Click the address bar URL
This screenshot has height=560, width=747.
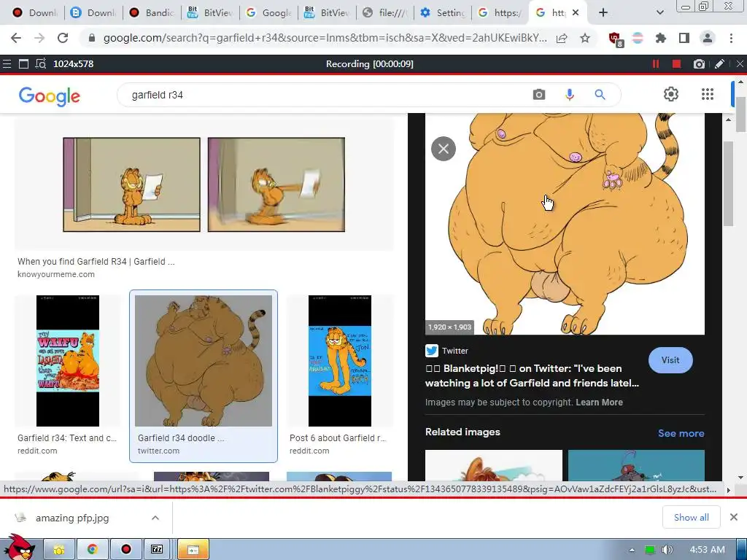(x=325, y=38)
